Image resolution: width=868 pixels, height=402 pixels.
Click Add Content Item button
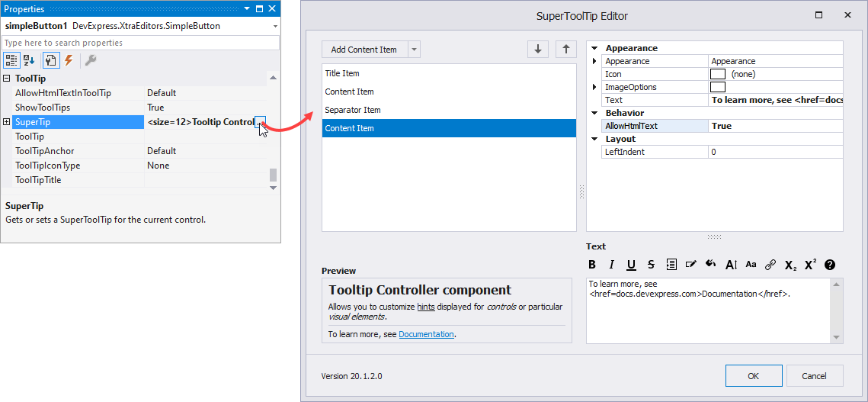click(364, 50)
